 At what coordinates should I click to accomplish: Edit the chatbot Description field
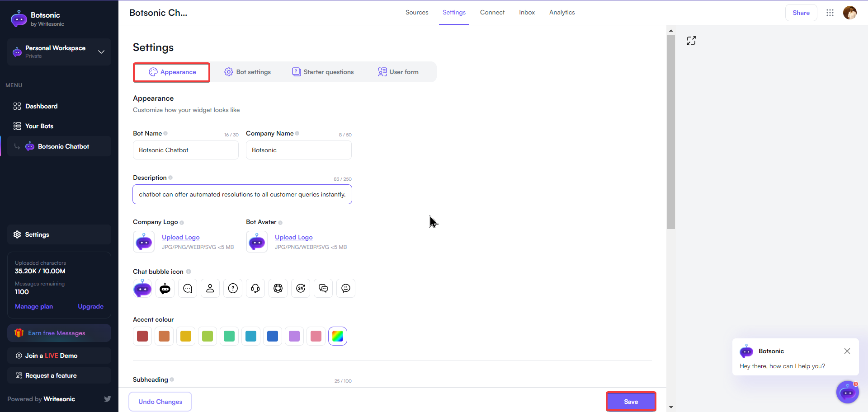tap(242, 194)
